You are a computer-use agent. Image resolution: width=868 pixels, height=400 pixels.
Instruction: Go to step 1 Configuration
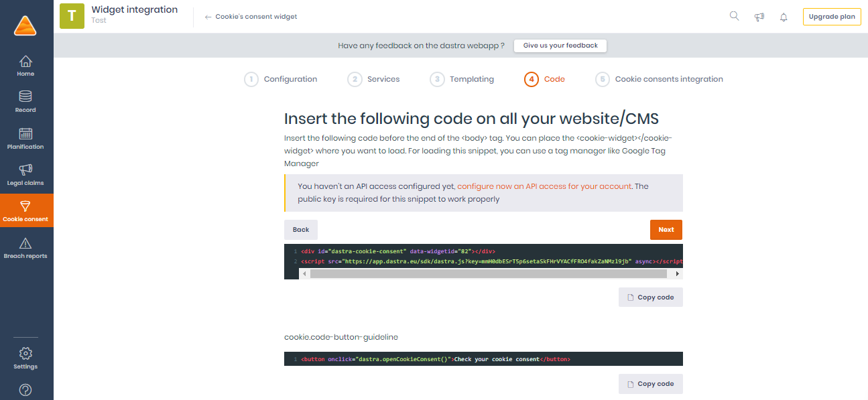click(281, 79)
